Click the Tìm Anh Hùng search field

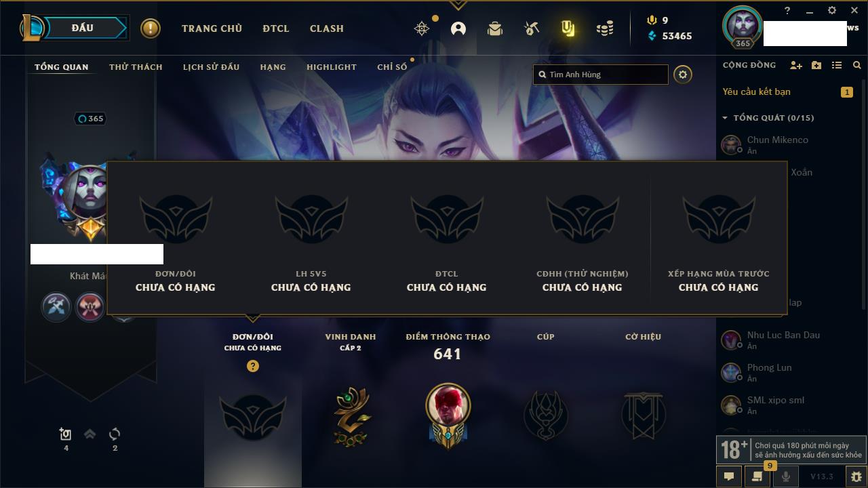pos(601,75)
